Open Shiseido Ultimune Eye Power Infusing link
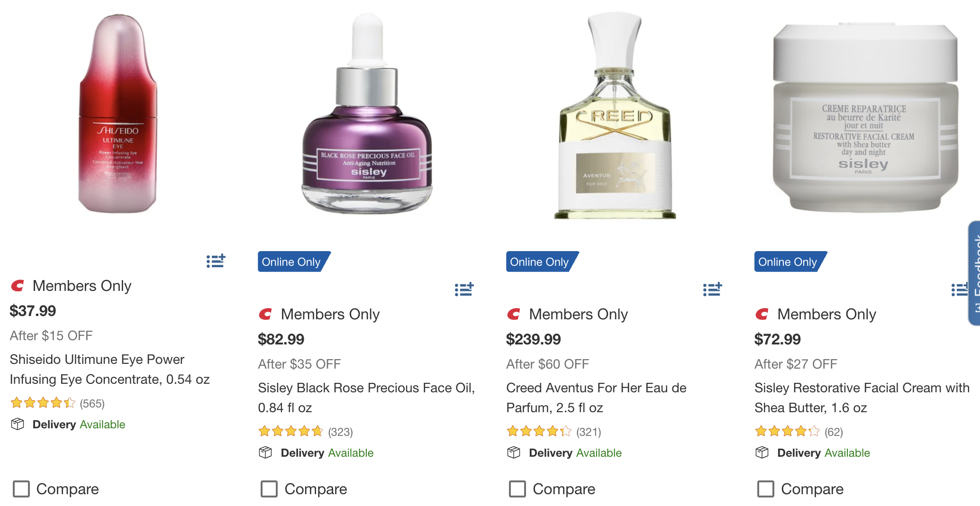The image size is (980, 506). point(110,369)
